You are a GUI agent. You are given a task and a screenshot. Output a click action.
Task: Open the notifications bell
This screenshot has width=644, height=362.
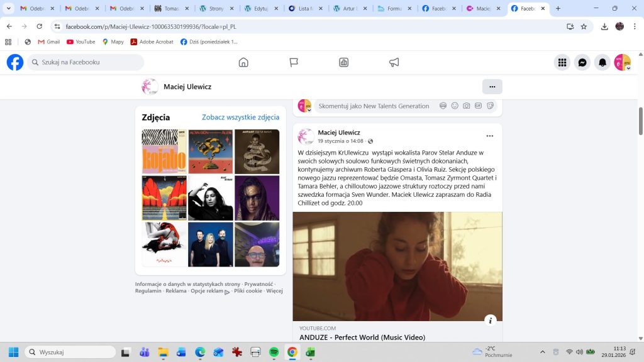pyautogui.click(x=602, y=62)
